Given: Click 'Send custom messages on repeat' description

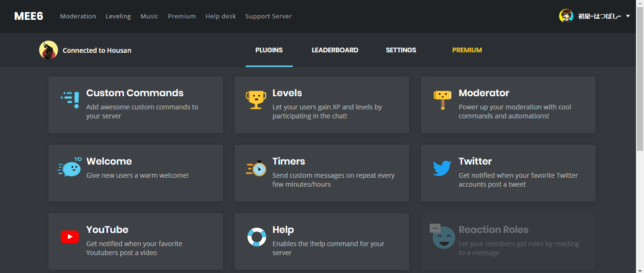Looking at the screenshot, I should pyautogui.click(x=333, y=180).
